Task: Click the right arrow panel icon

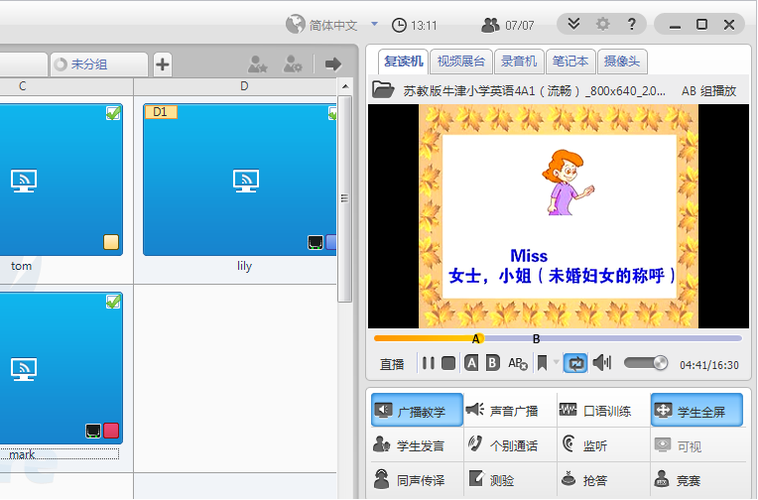Action: (x=333, y=64)
